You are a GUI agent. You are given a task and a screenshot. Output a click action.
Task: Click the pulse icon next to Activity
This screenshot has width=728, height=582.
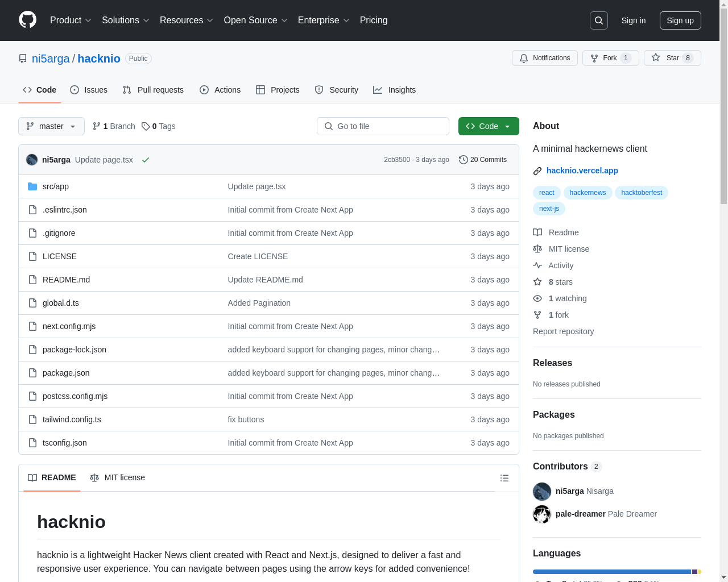pyautogui.click(x=537, y=265)
